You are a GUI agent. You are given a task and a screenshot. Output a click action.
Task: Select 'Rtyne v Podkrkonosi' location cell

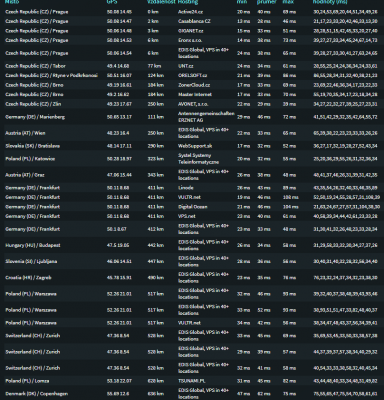(51, 75)
